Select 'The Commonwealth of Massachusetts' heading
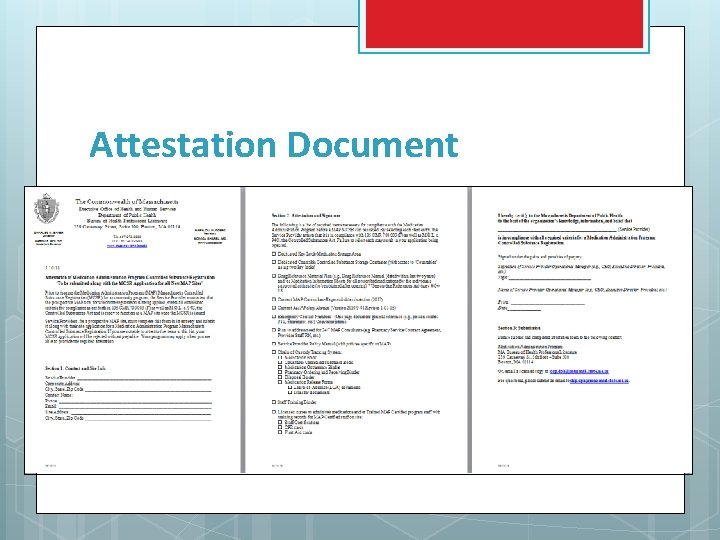 click(x=127, y=202)
